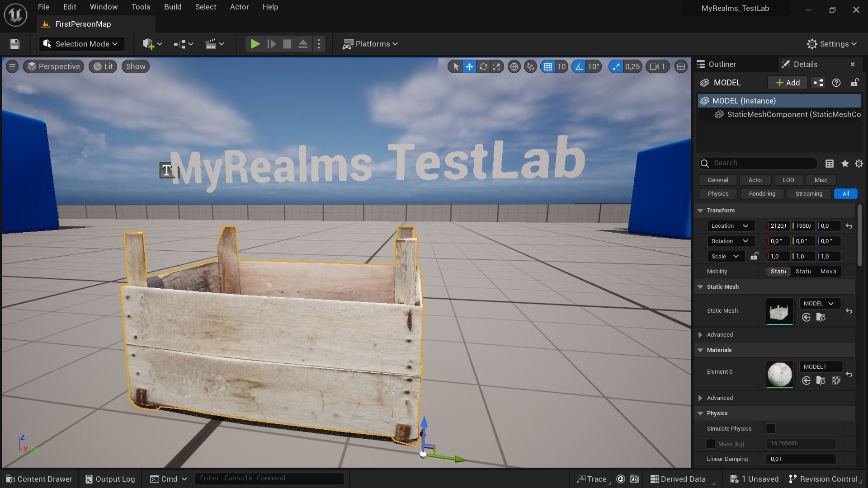
Task: Activate the Translate move tool
Action: click(x=469, y=67)
